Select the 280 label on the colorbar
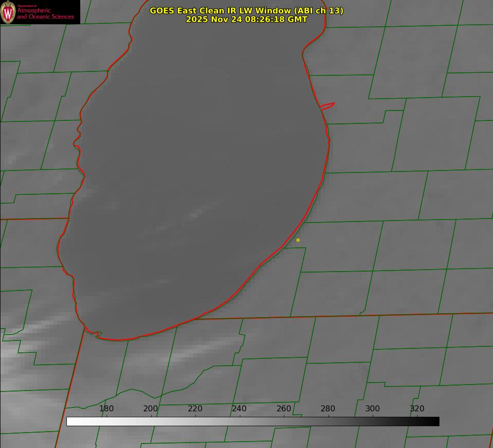 (328, 408)
